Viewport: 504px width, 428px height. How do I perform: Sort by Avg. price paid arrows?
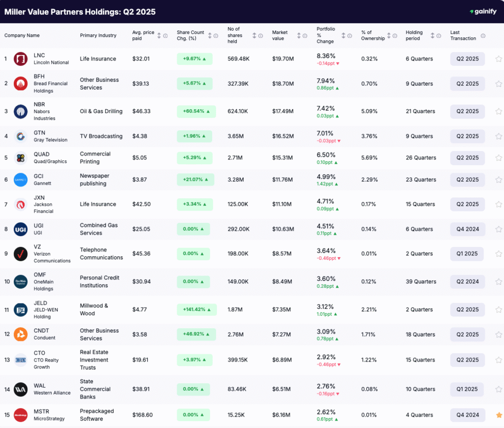(159, 35)
